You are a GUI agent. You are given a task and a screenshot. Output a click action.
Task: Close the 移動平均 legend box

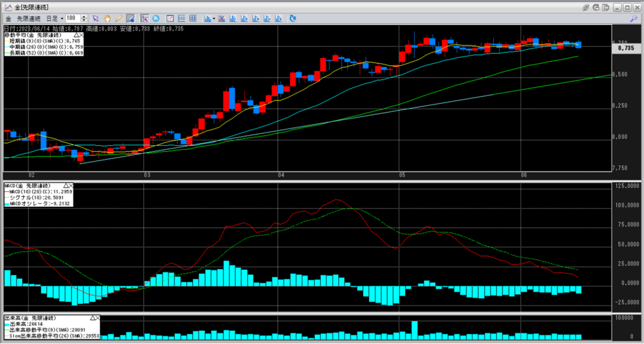click(x=82, y=36)
